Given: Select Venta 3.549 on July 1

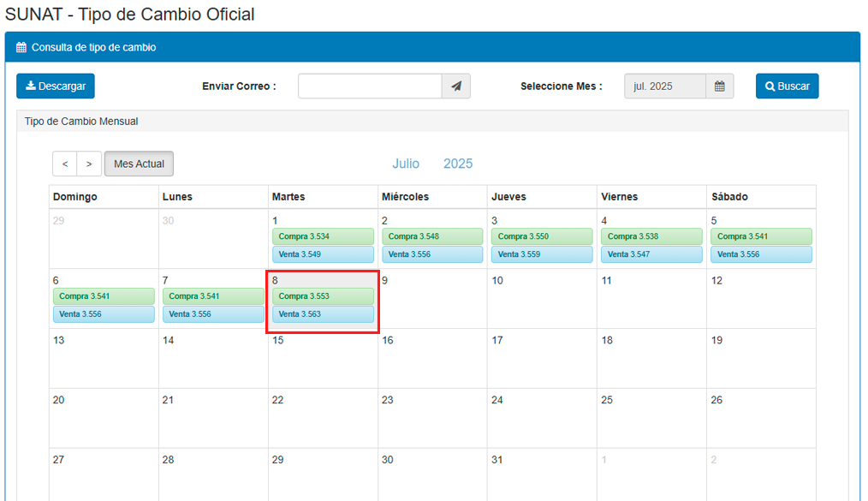Looking at the screenshot, I should tap(323, 254).
